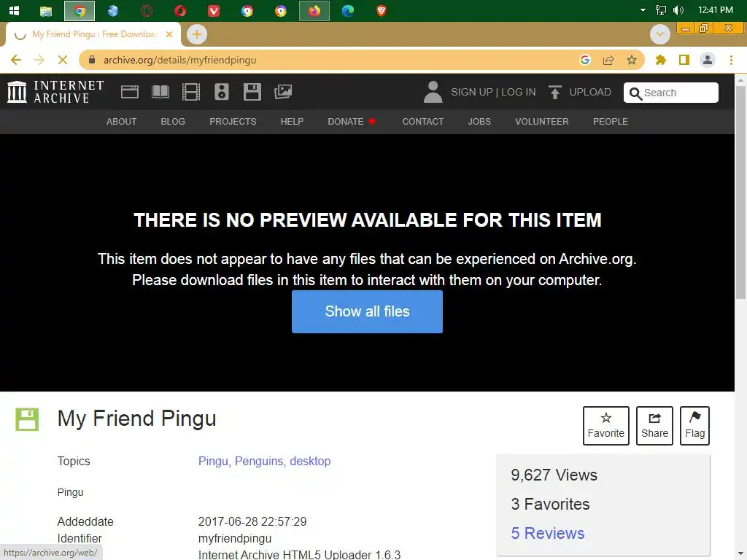747x560 pixels.
Task: Open the Video film strip icon
Action: click(191, 91)
